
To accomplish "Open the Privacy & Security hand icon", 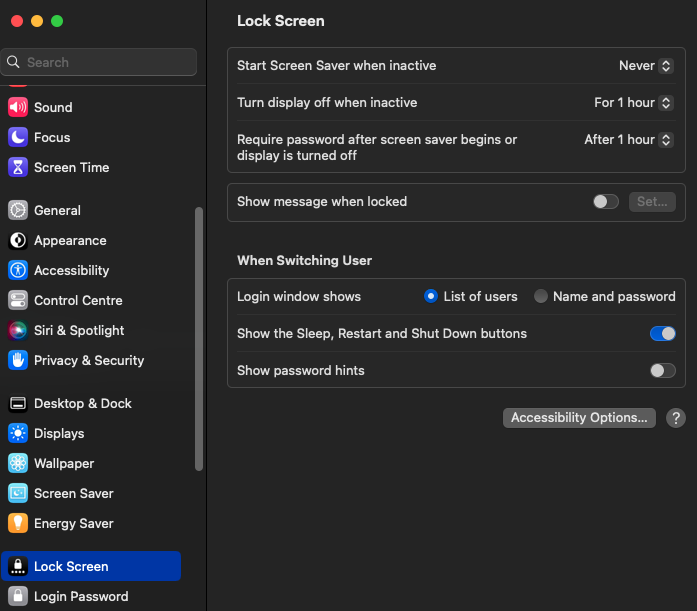I will [x=18, y=360].
